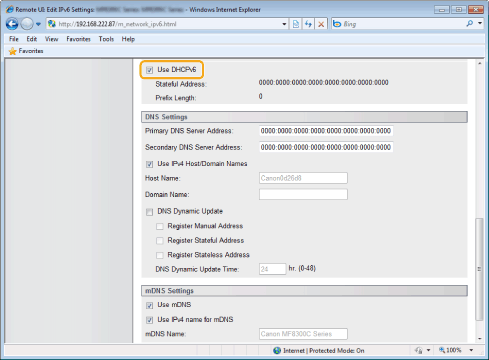Click the mDNS Name input field
The width and height of the screenshot is (489, 360).
[x=303, y=334]
